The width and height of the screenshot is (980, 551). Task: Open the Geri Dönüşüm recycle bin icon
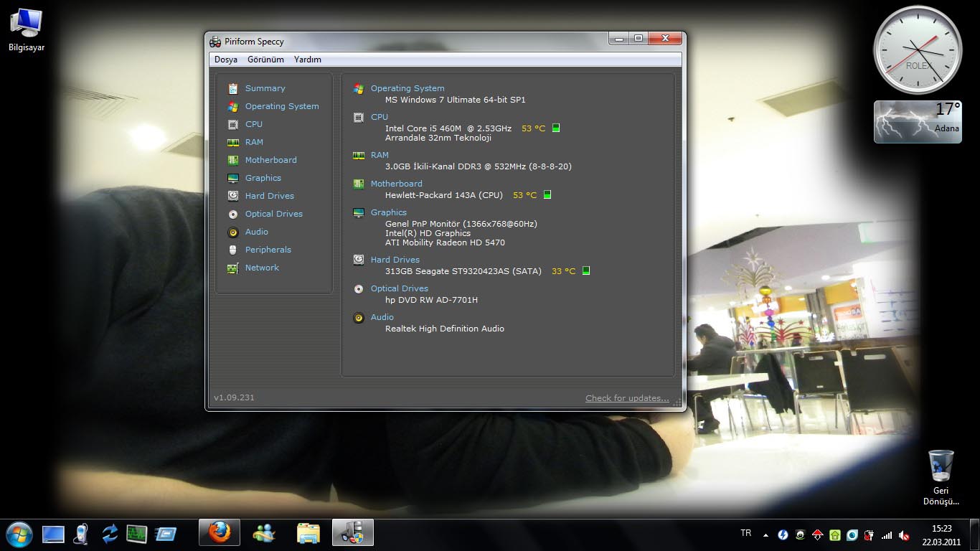pos(941,477)
